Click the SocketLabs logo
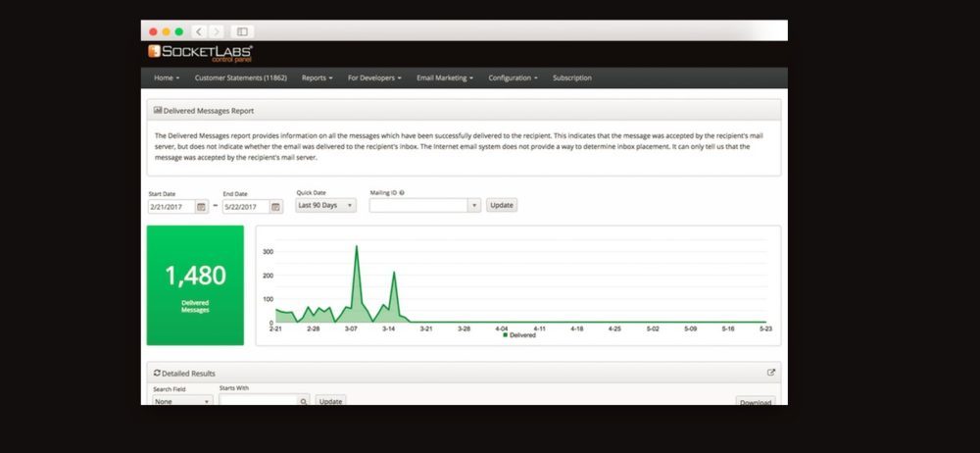Viewport: 980px width, 453px height. click(200, 52)
